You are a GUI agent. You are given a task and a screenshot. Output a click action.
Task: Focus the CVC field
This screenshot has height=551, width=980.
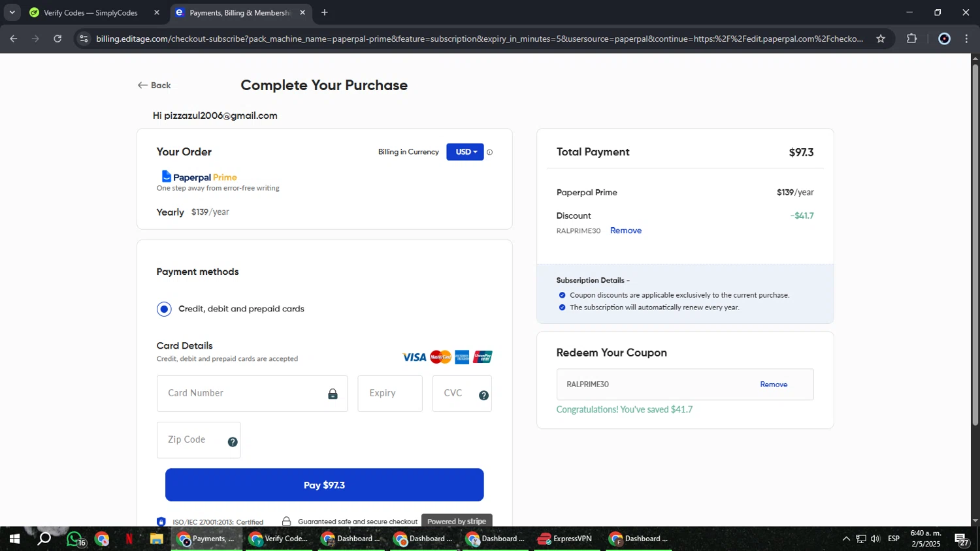click(462, 394)
